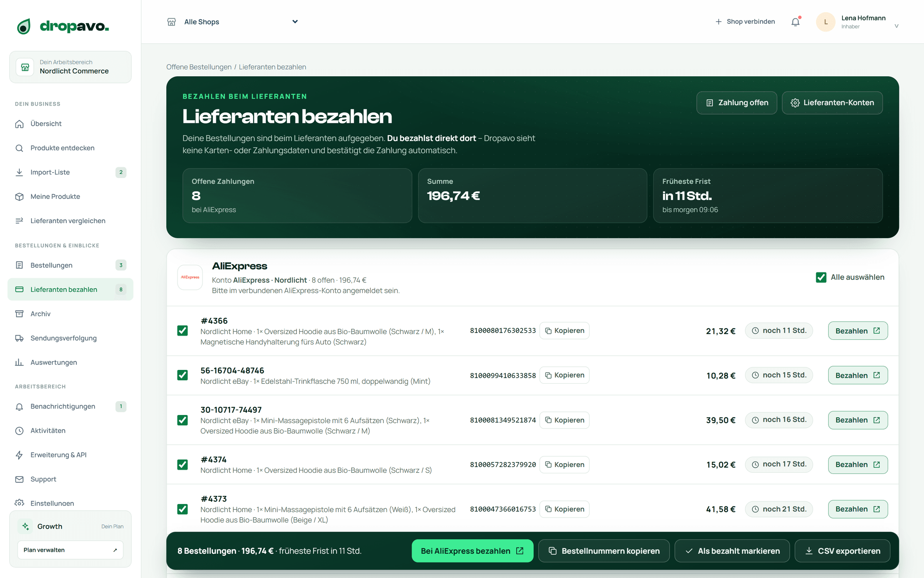Deselect order 56-16704-48746 checkbox
Screen dimensions: 924x578
pyautogui.click(x=182, y=375)
